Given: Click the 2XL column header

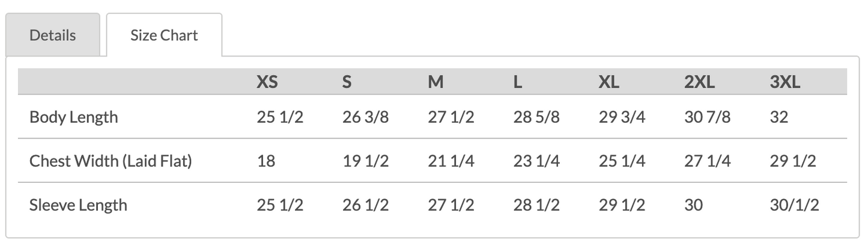Looking at the screenshot, I should coord(699,82).
